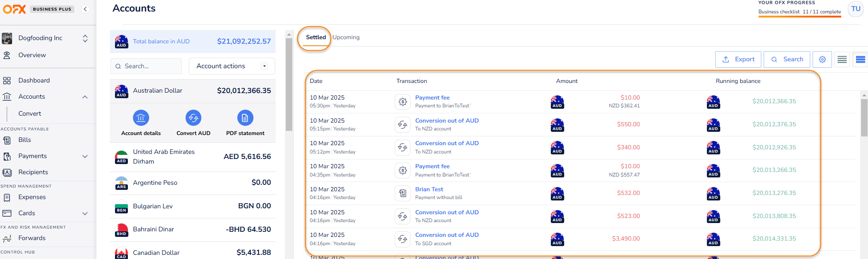This screenshot has width=868, height=259.
Task: Click the Convert AUD icon
Action: coord(193,118)
